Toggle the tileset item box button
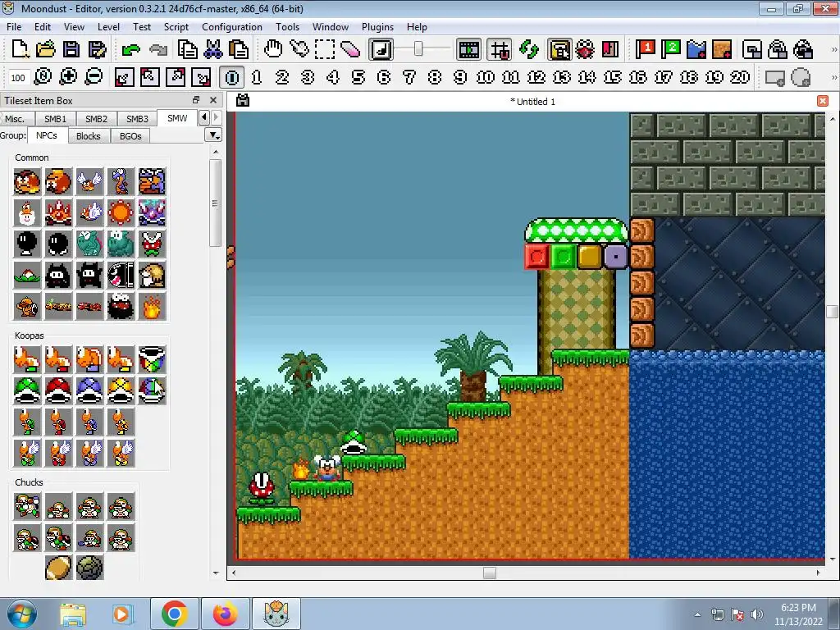Viewport: 840px width, 630px height. tap(559, 49)
